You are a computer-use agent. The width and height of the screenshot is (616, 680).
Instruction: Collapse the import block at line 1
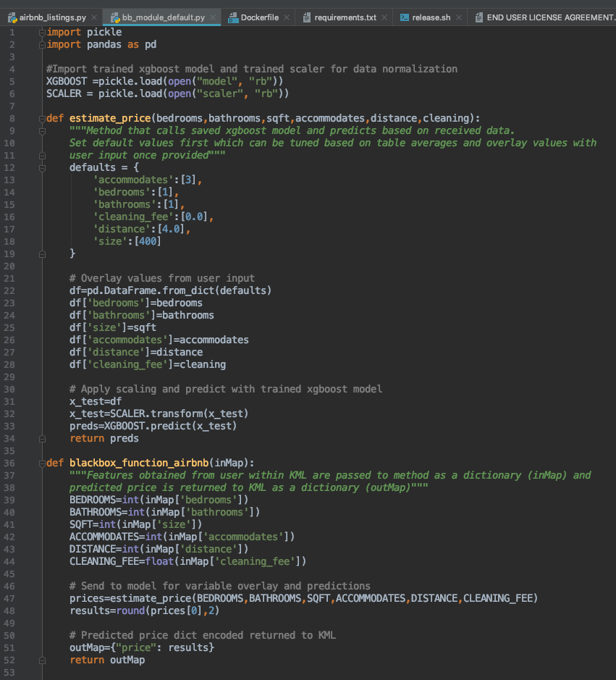coord(42,32)
